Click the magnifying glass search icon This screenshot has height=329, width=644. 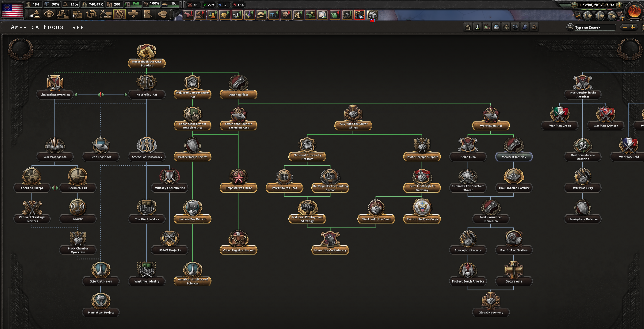pos(570,27)
